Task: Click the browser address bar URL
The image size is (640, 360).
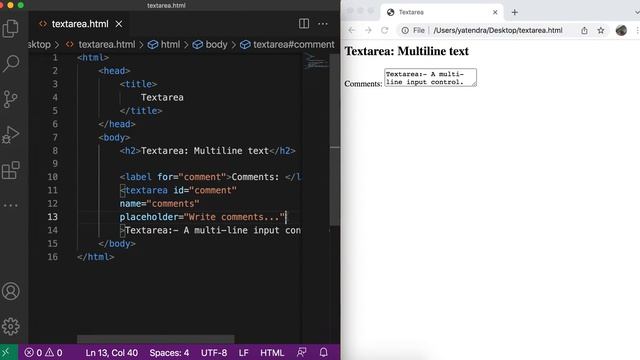Action: click(x=498, y=30)
